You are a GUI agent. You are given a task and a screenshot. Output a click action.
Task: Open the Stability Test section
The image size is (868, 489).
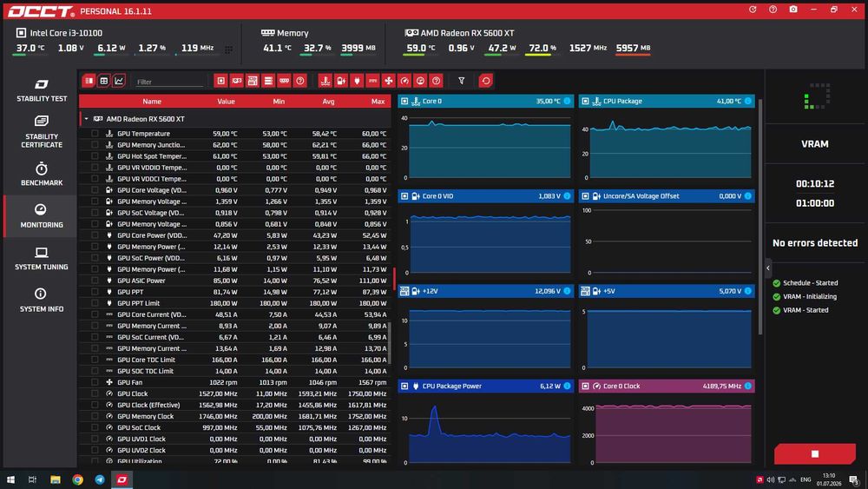(x=42, y=90)
